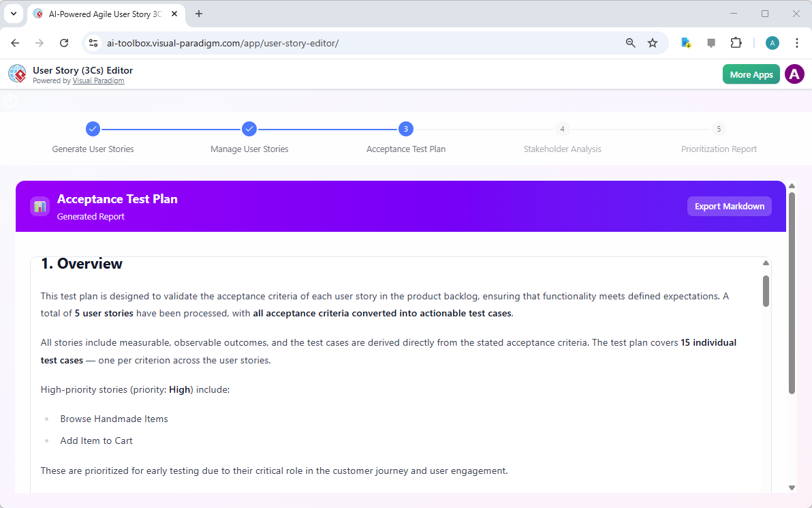Image resolution: width=812 pixels, height=508 pixels.
Task: Open the browser extensions puzzle icon
Action: (736, 42)
